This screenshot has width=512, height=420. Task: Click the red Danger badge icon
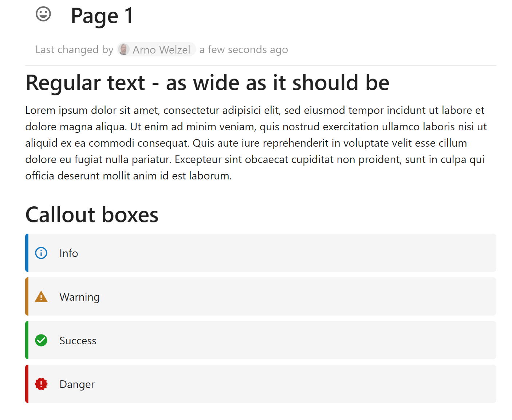(41, 384)
